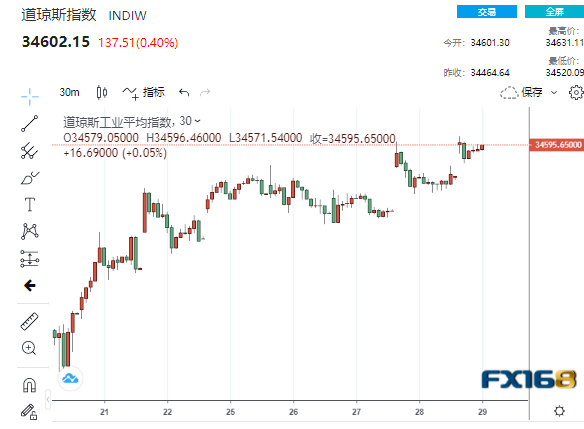Click the 全屏 fullscreen button
The width and height of the screenshot is (584, 429).
coord(555,12)
